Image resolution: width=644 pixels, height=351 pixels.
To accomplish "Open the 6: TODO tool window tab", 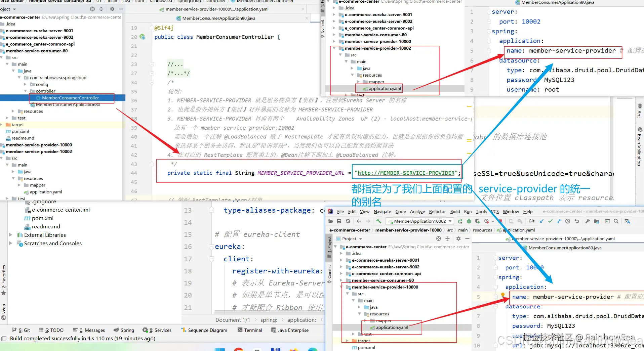I will [x=51, y=330].
